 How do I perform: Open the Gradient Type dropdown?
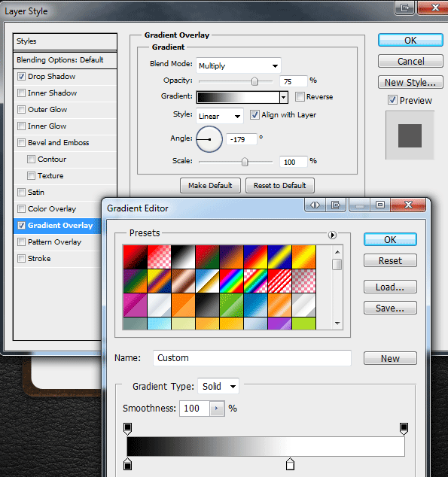[x=218, y=387]
